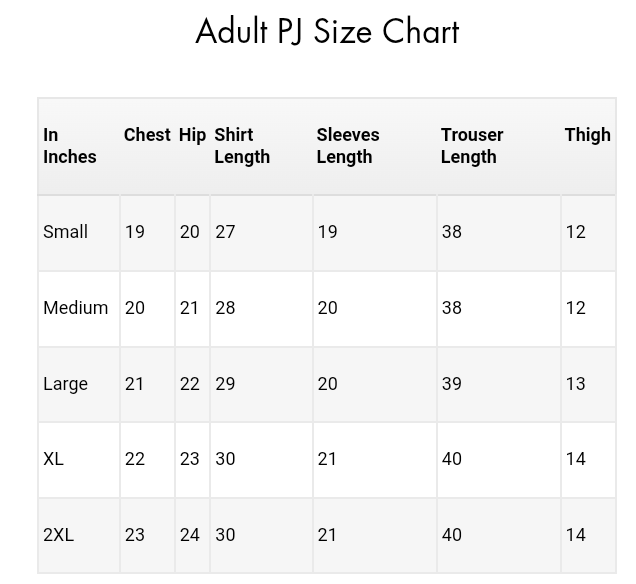Select the Chest column header
The image size is (636, 584).
pos(147,135)
